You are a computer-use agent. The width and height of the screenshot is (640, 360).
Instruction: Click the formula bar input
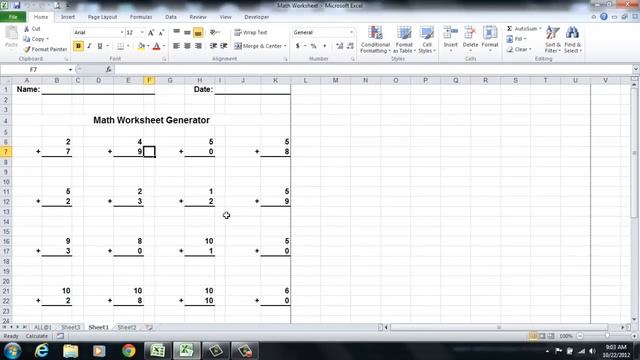[373, 70]
